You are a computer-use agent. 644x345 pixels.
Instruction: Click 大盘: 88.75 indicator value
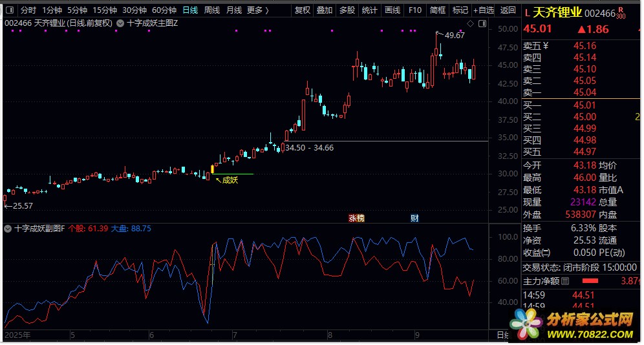point(131,229)
